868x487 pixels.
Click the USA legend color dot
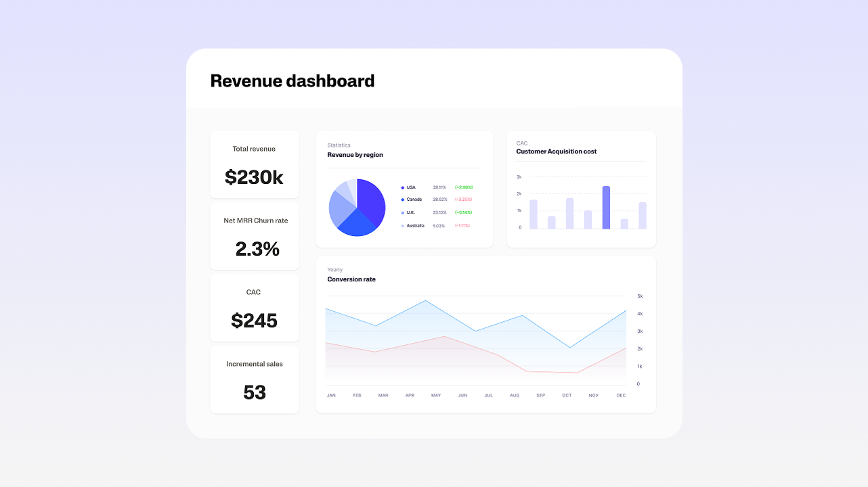click(x=402, y=187)
